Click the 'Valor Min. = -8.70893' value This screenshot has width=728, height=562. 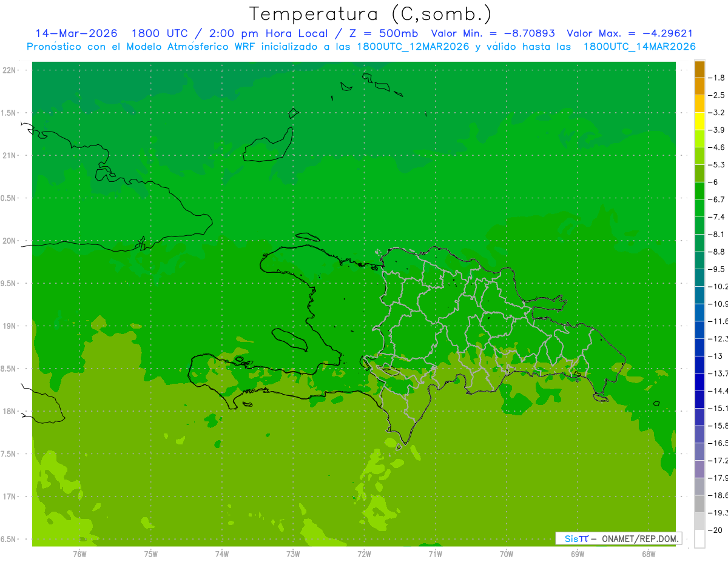(493, 33)
